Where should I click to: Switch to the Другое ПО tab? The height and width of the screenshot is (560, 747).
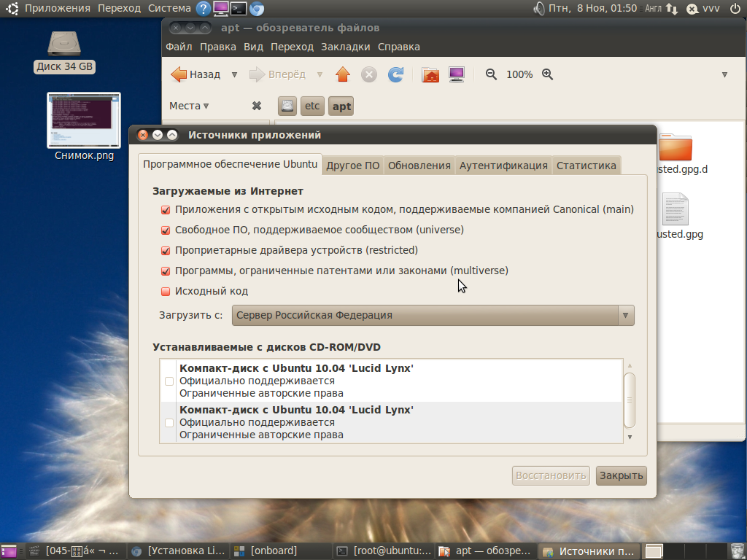click(x=352, y=166)
